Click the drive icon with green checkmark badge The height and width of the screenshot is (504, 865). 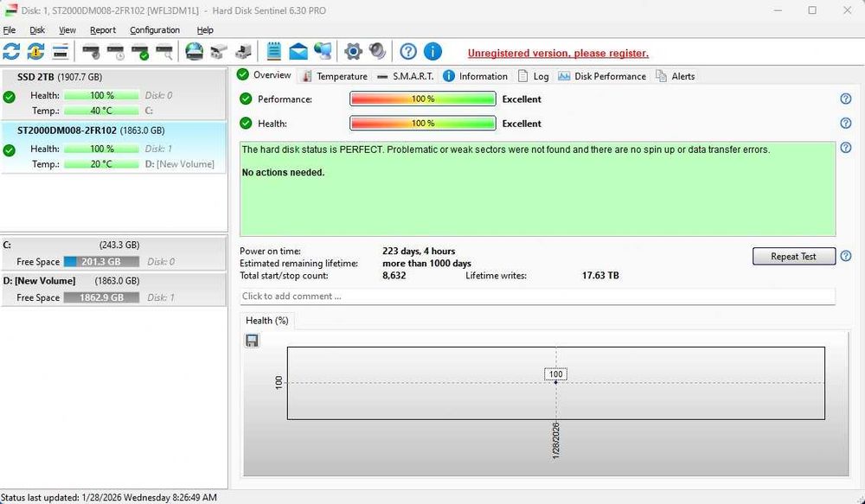[140, 53]
